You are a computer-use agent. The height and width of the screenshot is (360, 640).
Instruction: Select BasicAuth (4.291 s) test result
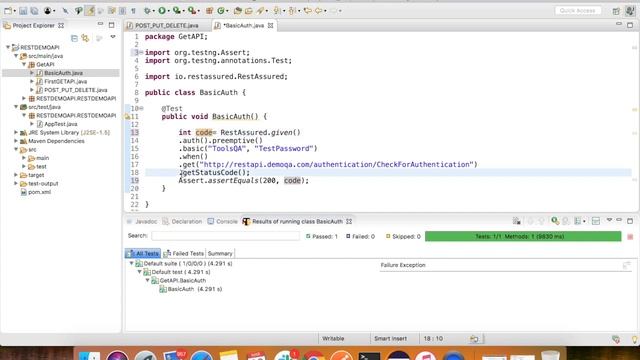point(195,289)
